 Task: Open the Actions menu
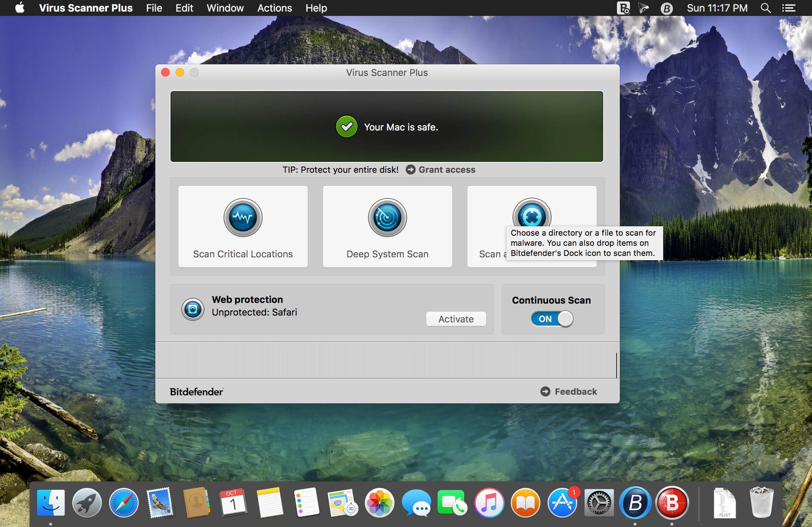(x=275, y=8)
